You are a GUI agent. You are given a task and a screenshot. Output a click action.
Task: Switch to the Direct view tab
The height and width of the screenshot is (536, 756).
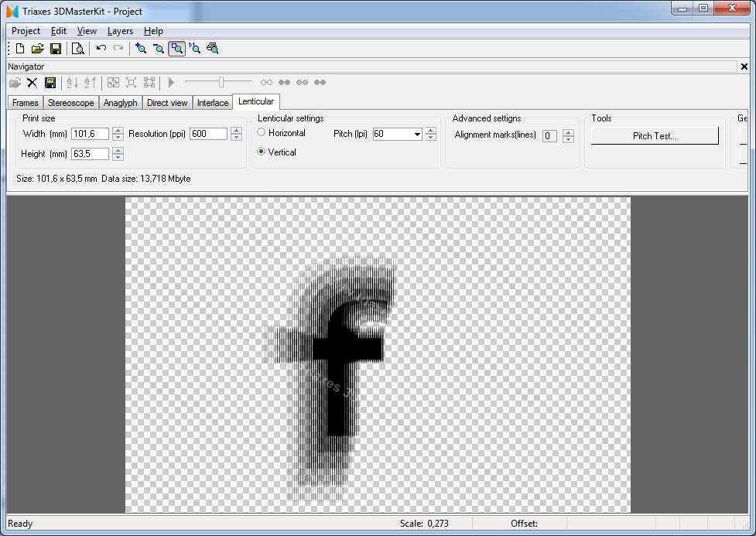pos(167,103)
